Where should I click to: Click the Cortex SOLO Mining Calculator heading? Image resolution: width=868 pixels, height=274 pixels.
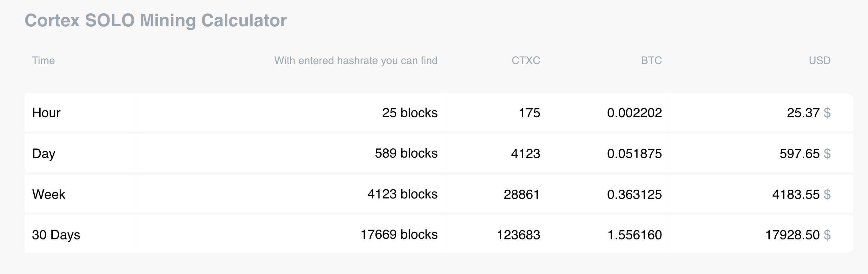155,20
